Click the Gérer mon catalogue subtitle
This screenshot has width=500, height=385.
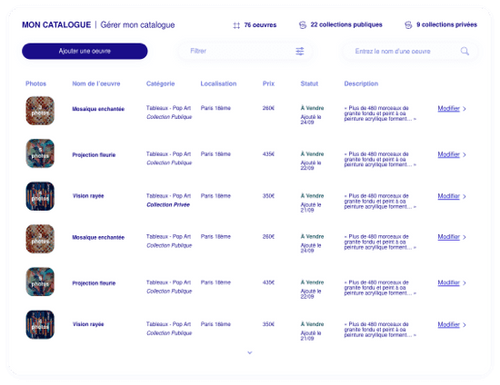(138, 25)
